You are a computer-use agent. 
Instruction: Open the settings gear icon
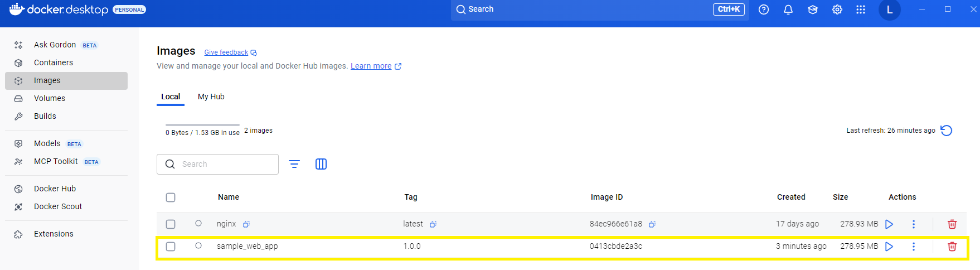(837, 9)
